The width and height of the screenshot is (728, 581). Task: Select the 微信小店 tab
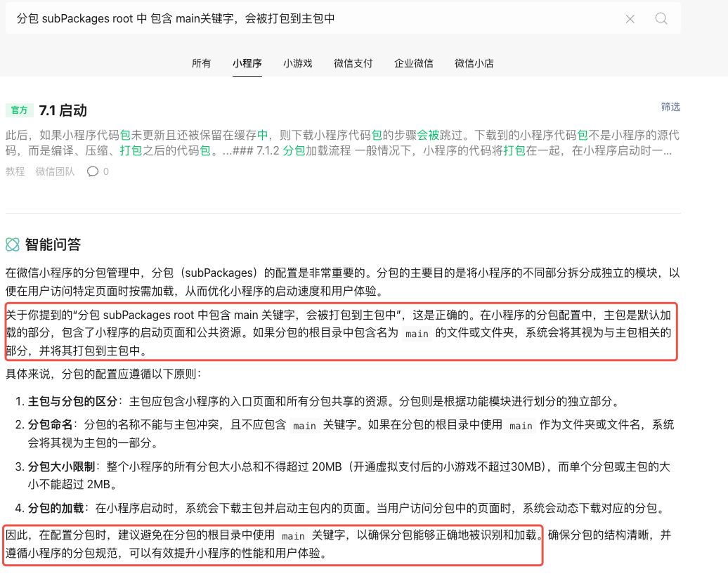pos(474,63)
